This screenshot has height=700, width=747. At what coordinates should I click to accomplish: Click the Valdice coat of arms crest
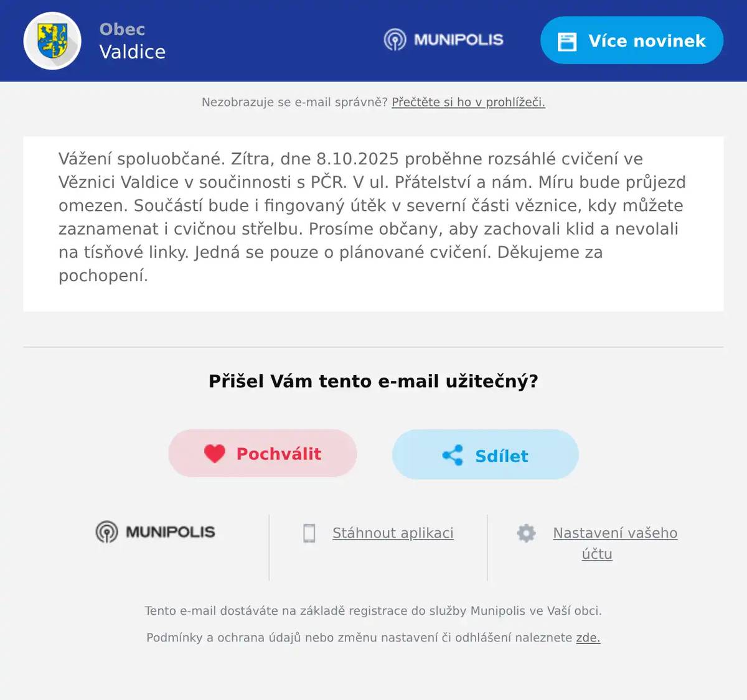pos(52,40)
